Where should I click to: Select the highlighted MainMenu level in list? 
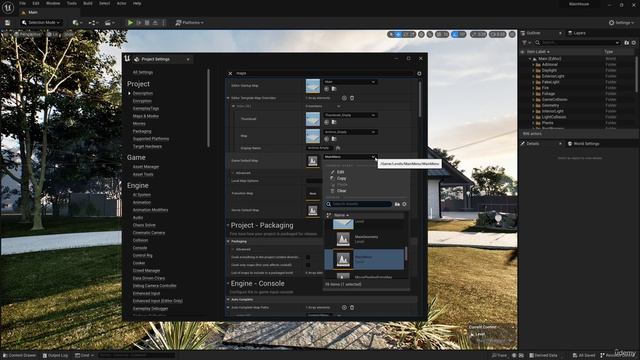tap(364, 260)
